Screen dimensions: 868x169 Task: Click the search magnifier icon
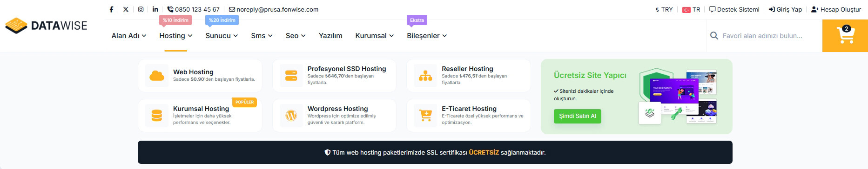(714, 36)
